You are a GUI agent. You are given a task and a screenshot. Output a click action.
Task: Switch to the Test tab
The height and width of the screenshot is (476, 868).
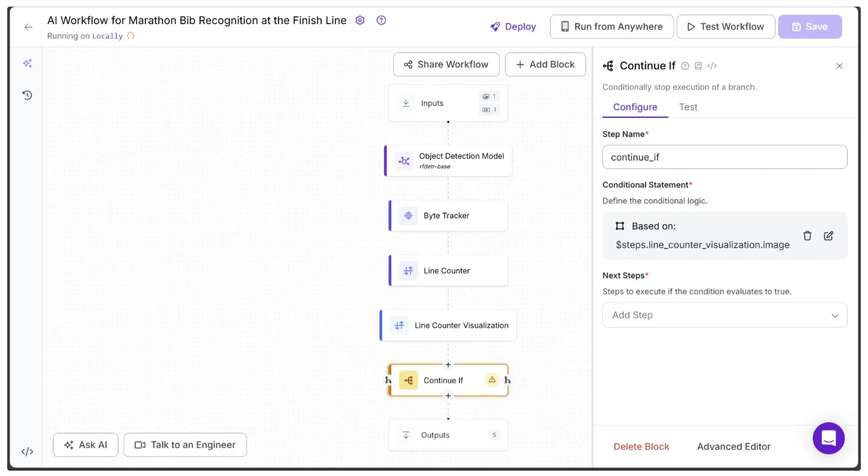point(688,107)
